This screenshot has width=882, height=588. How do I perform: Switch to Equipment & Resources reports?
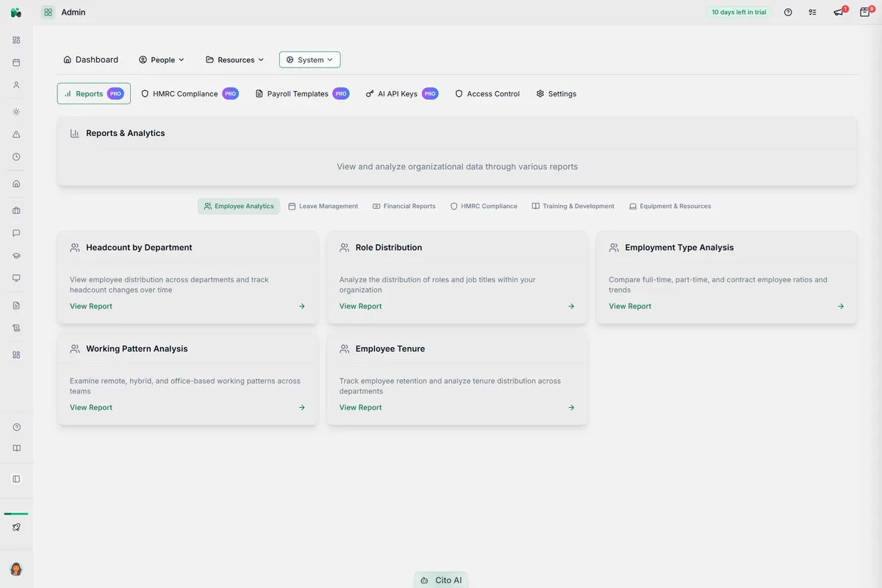[x=670, y=207]
